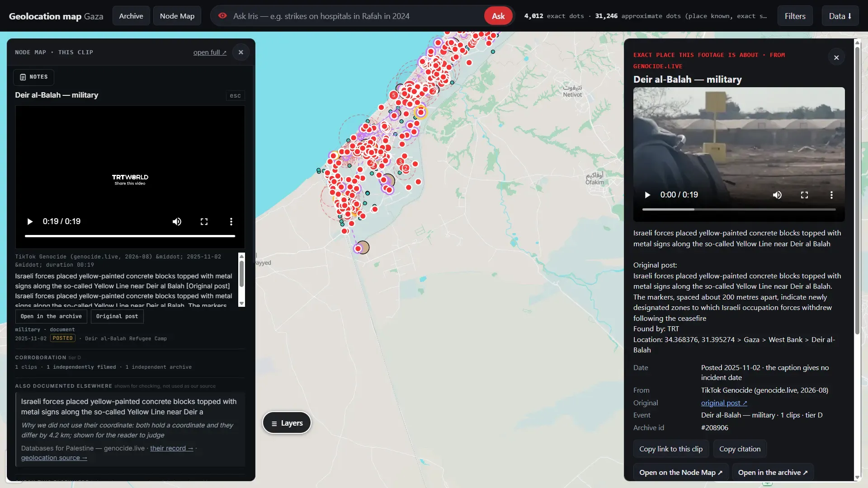Select the cluster marker labeled 5
This screenshot has width=868, height=488.
tap(394, 95)
